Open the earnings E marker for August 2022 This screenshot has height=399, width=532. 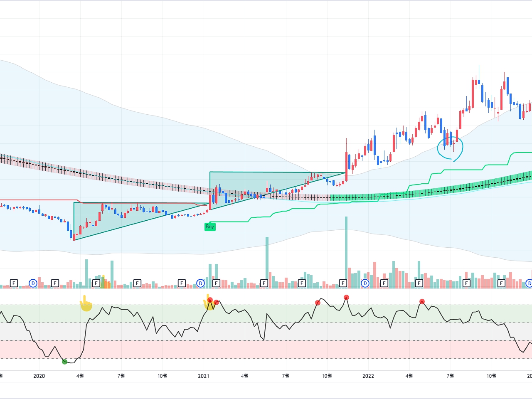point(467,283)
